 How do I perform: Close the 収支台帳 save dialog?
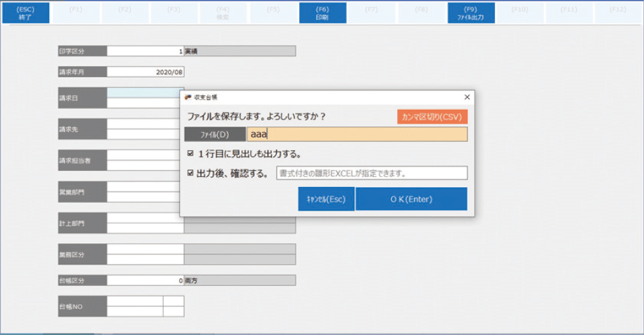coord(467,97)
